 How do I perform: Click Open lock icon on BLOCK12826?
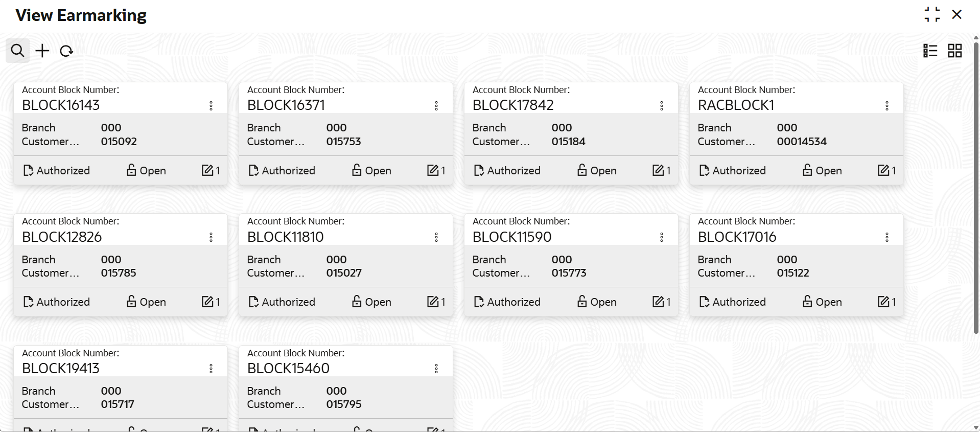coord(131,302)
